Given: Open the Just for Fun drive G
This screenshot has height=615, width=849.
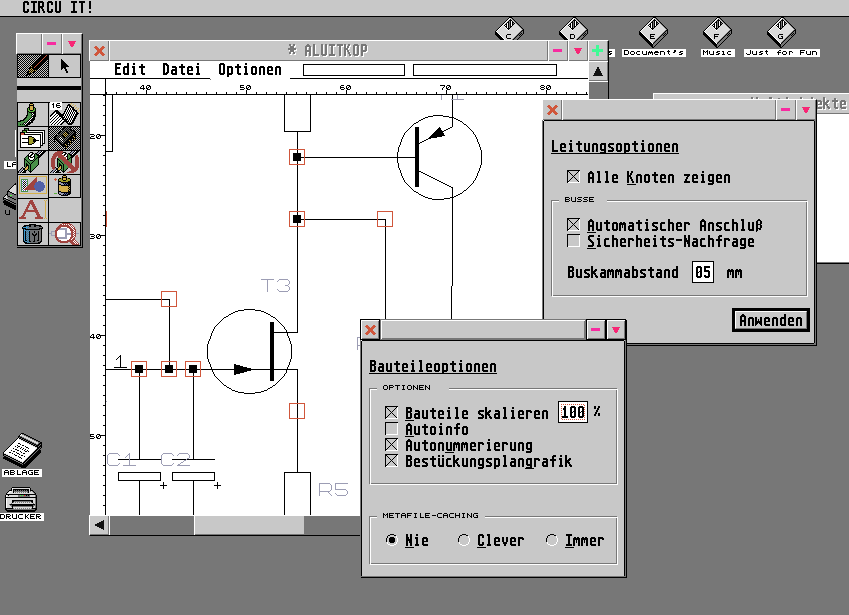Looking at the screenshot, I should tap(781, 37).
